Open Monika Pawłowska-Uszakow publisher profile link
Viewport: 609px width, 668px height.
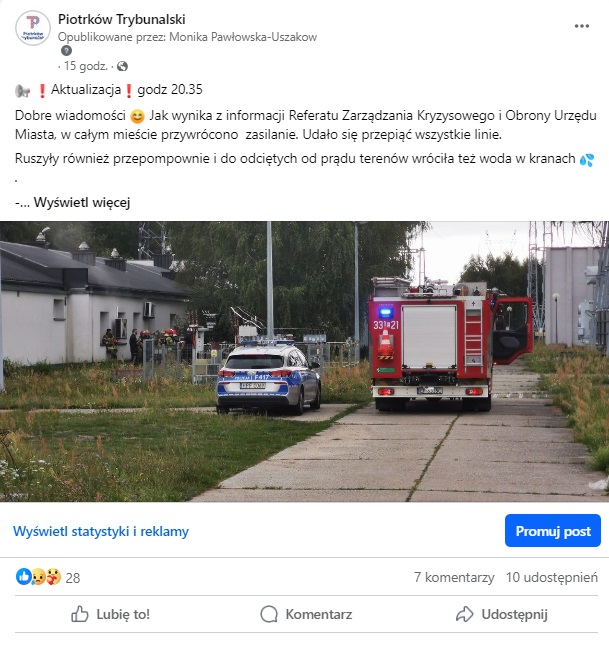click(243, 37)
